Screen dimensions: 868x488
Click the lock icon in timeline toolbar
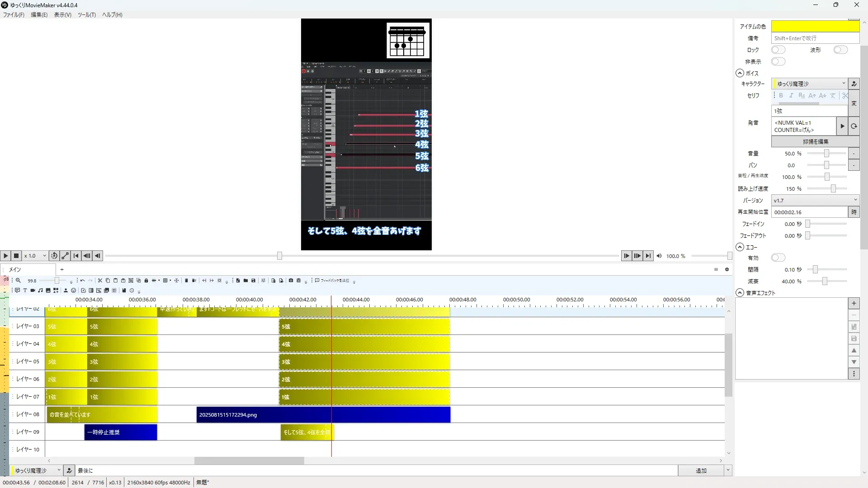click(x=146, y=281)
